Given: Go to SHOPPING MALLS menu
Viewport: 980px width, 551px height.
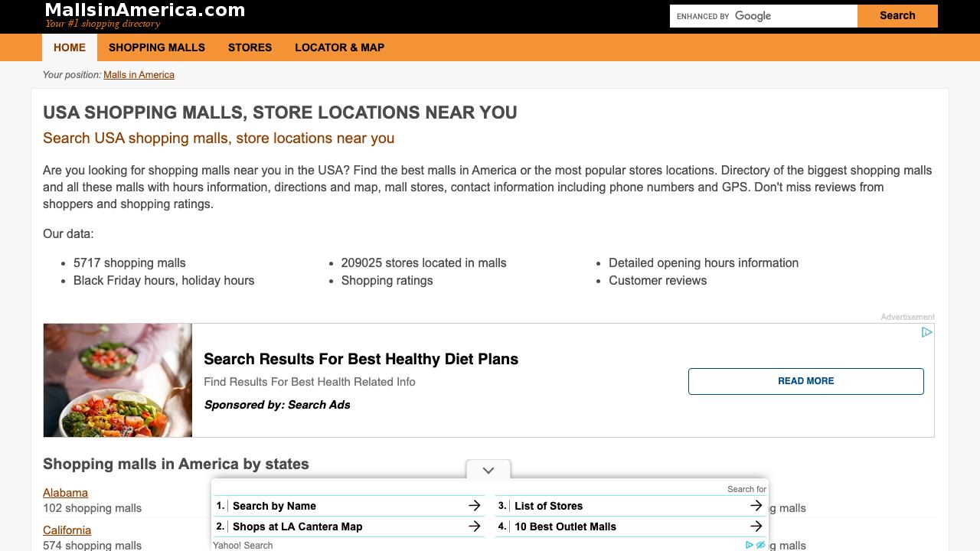Looking at the screenshot, I should 157,47.
